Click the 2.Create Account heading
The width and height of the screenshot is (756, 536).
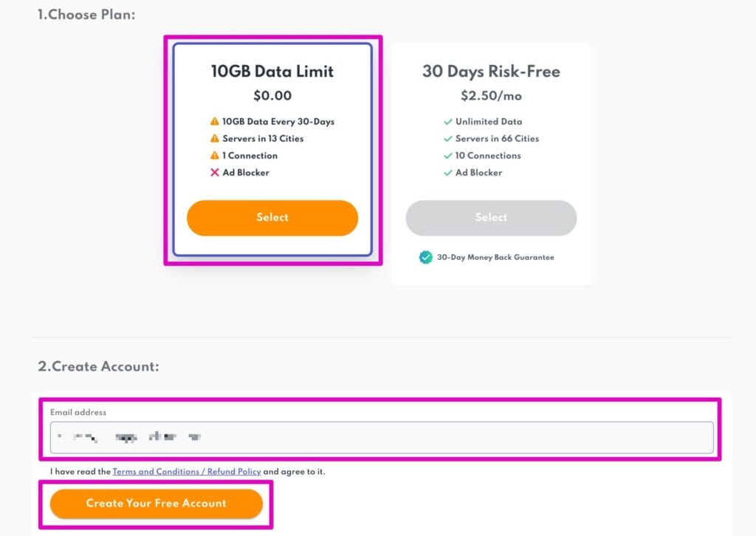(98, 366)
